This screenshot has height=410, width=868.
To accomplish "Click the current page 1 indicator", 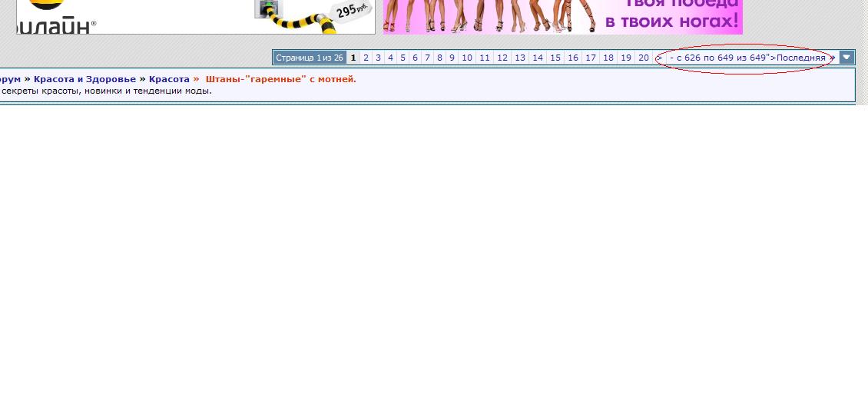I will tap(353, 58).
